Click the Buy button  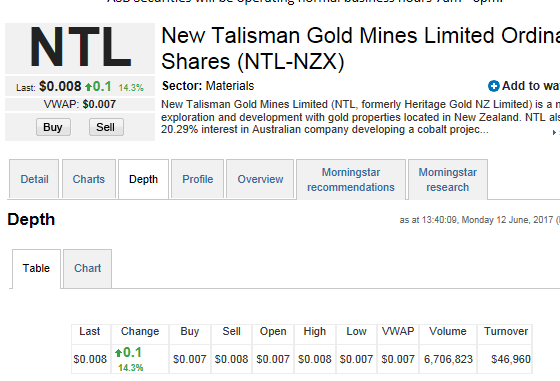(53, 127)
